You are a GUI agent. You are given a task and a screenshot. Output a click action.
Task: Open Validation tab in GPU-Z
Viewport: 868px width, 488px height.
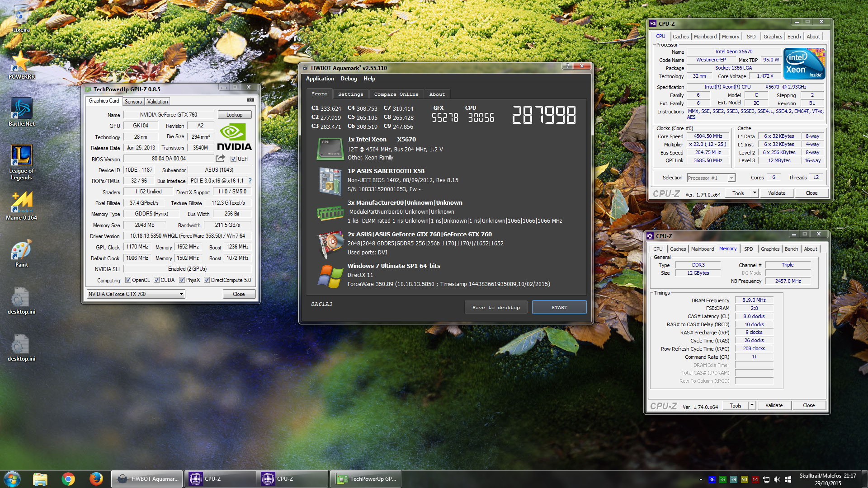pyautogui.click(x=157, y=102)
